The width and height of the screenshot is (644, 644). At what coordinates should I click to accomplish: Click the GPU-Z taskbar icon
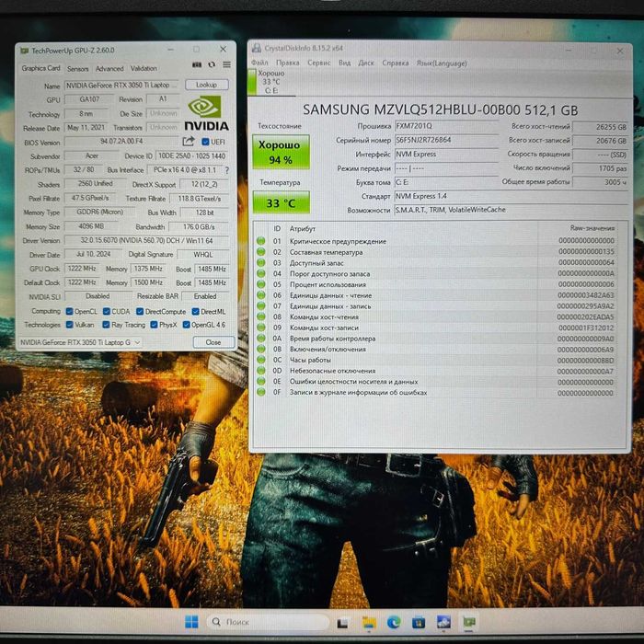(469, 622)
